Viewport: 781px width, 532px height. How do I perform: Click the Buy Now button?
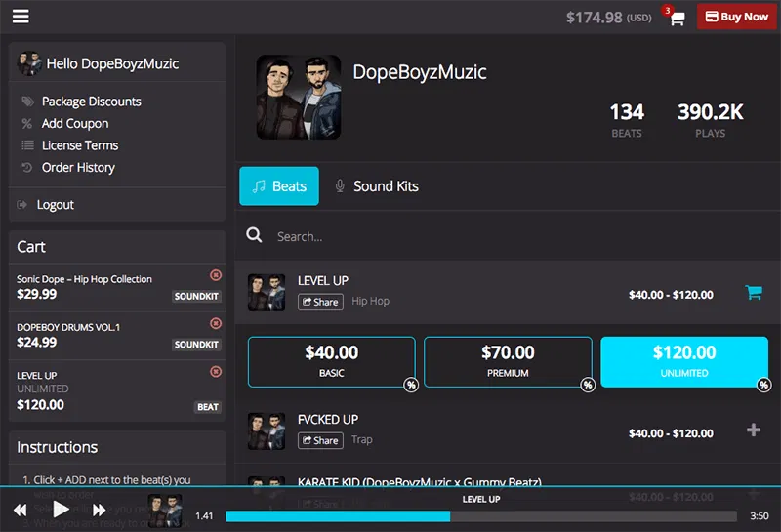tap(737, 17)
